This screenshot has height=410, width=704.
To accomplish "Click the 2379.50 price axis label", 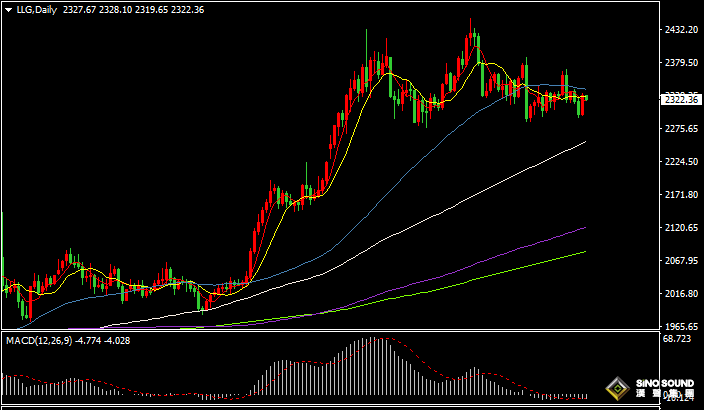I will pos(681,63).
